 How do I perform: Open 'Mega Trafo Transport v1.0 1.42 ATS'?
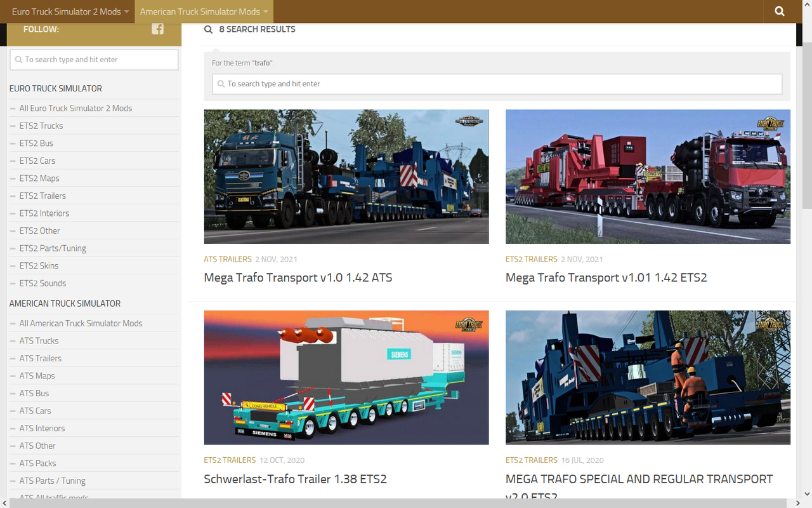point(298,277)
